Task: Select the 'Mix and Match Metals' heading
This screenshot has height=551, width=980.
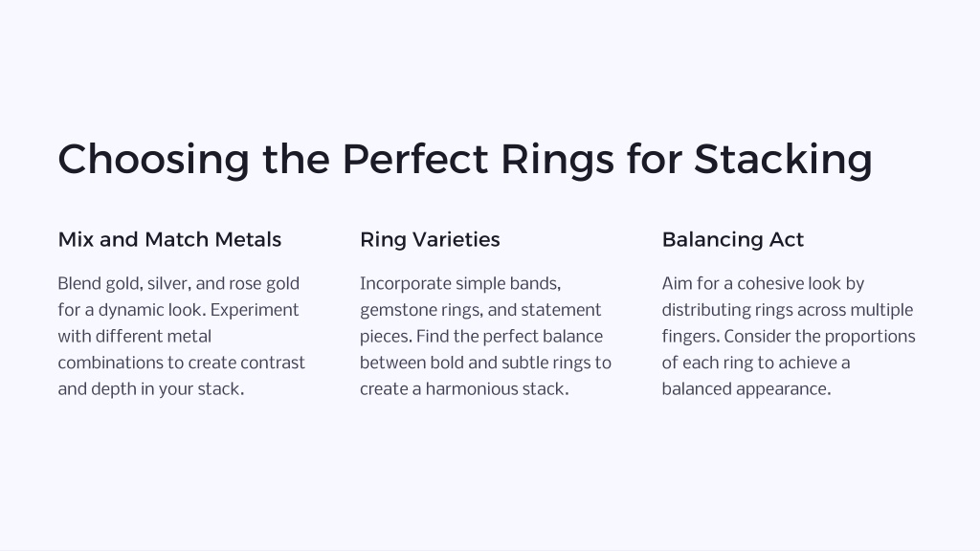Action: [169, 239]
